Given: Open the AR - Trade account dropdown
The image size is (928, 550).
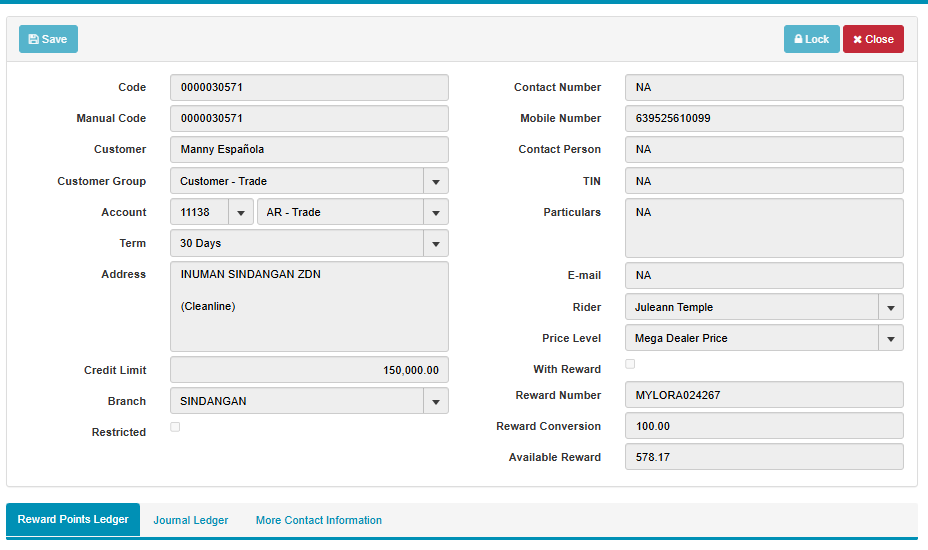Looking at the screenshot, I should click(x=436, y=212).
